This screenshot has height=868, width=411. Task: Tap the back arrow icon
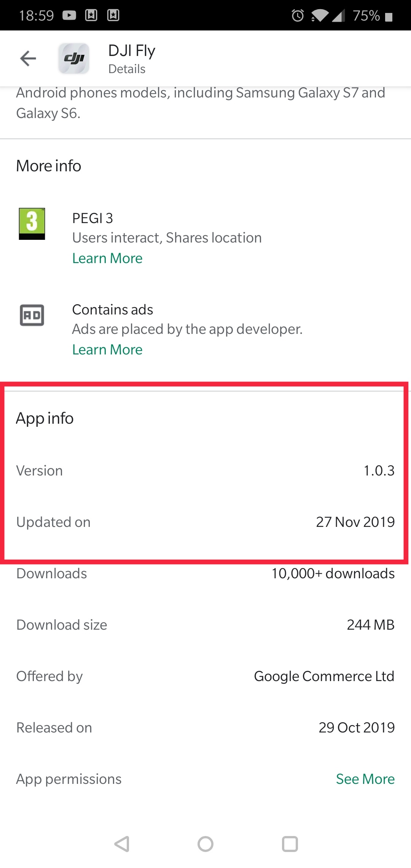pyautogui.click(x=28, y=59)
